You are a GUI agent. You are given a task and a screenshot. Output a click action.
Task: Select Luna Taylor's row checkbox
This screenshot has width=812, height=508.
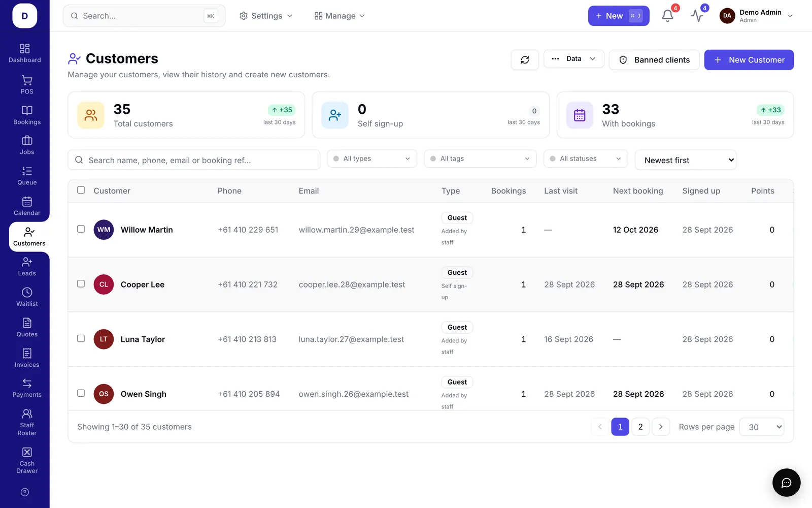81,338
